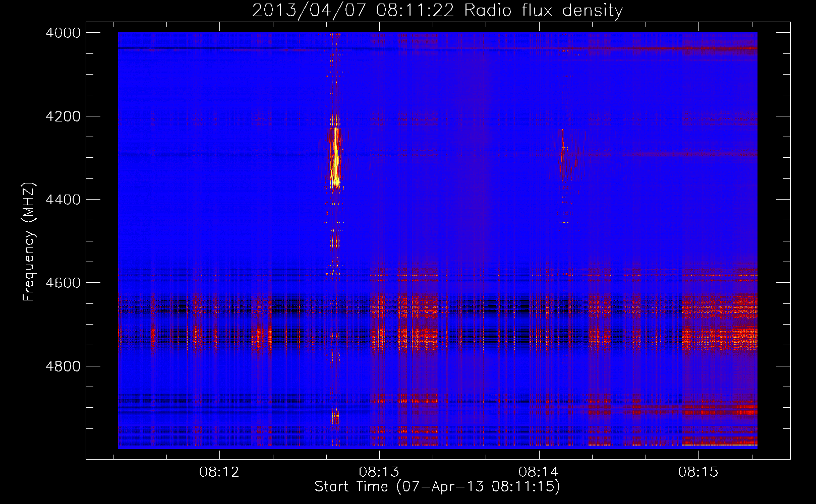The height and width of the screenshot is (504, 816).
Task: Click the 08:13 time tick label
Action: coord(379,472)
